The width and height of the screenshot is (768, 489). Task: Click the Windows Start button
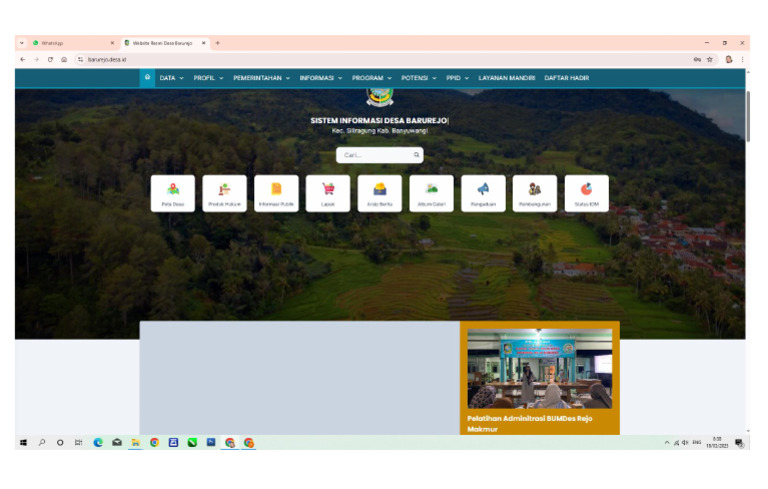pos(23,442)
